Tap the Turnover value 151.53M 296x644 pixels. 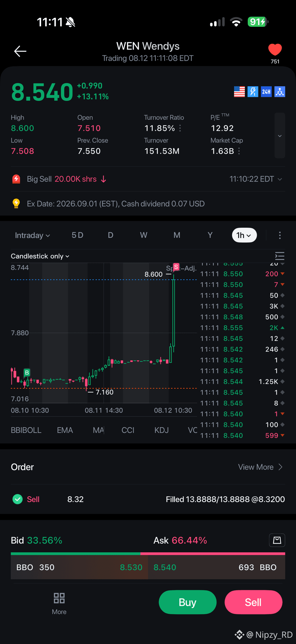pyautogui.click(x=162, y=151)
